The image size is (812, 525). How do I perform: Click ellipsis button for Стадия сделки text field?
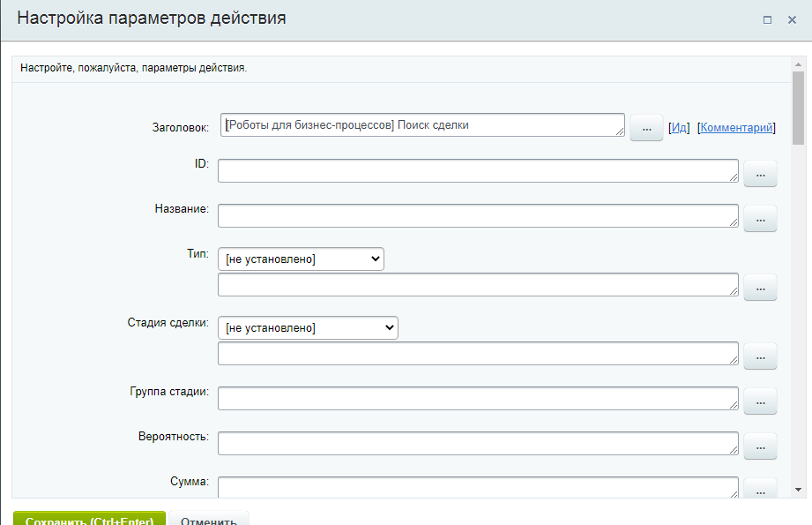click(x=760, y=356)
